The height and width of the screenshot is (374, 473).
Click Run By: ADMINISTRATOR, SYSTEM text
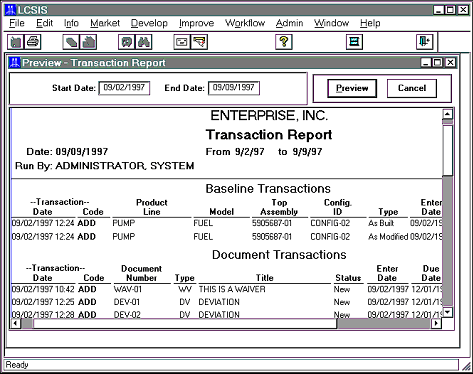[x=105, y=166]
